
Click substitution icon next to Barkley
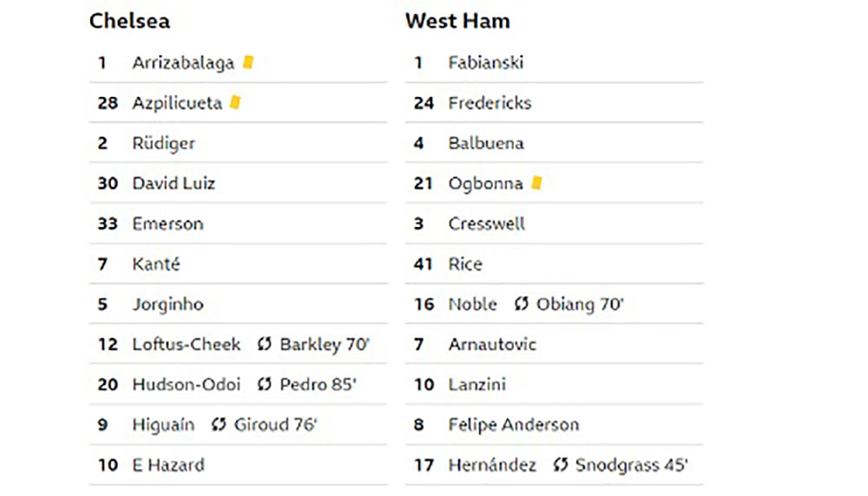point(265,344)
